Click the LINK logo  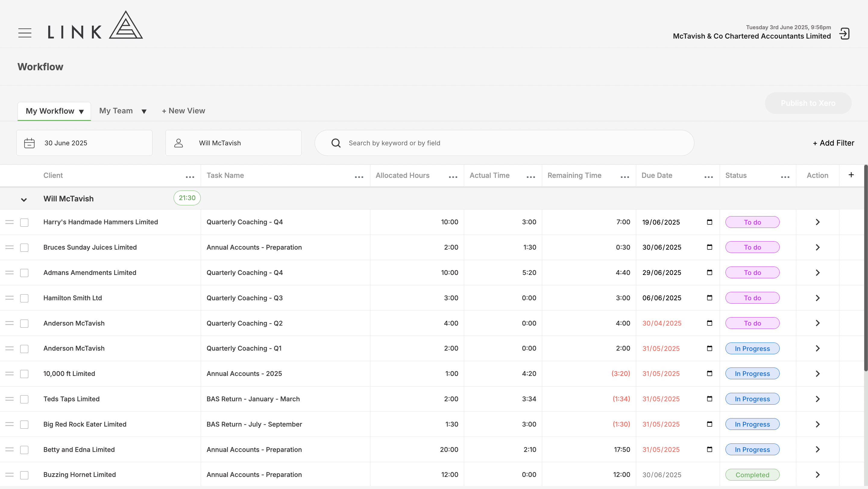click(x=95, y=25)
